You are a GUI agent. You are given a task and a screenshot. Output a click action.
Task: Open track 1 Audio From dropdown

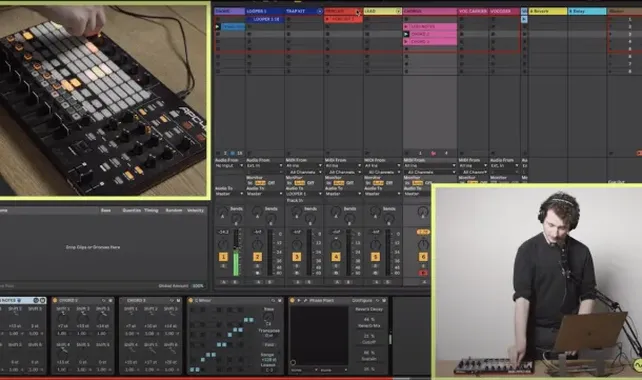(x=229, y=166)
